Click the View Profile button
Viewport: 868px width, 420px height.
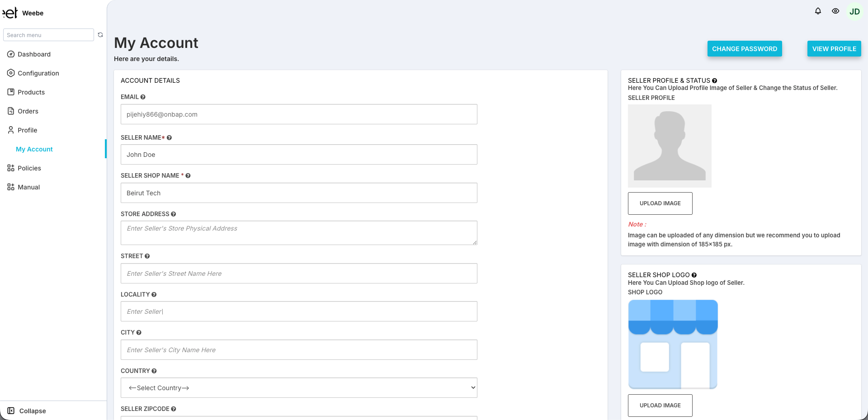[834, 48]
